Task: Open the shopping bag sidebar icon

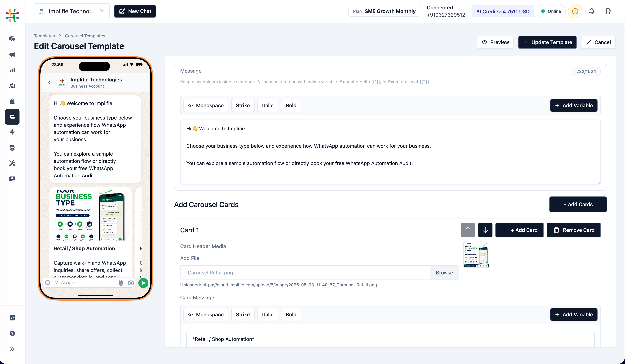Action: pos(12,101)
